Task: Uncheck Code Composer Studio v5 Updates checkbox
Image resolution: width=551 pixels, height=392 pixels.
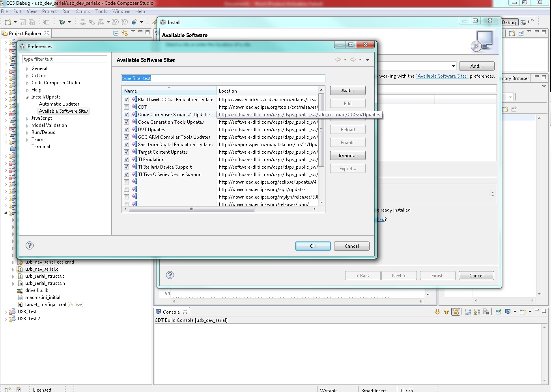Action: point(126,115)
